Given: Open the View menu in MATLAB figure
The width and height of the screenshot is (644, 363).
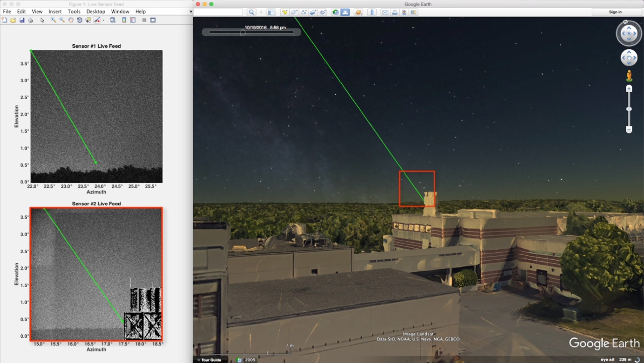Looking at the screenshot, I should [37, 11].
